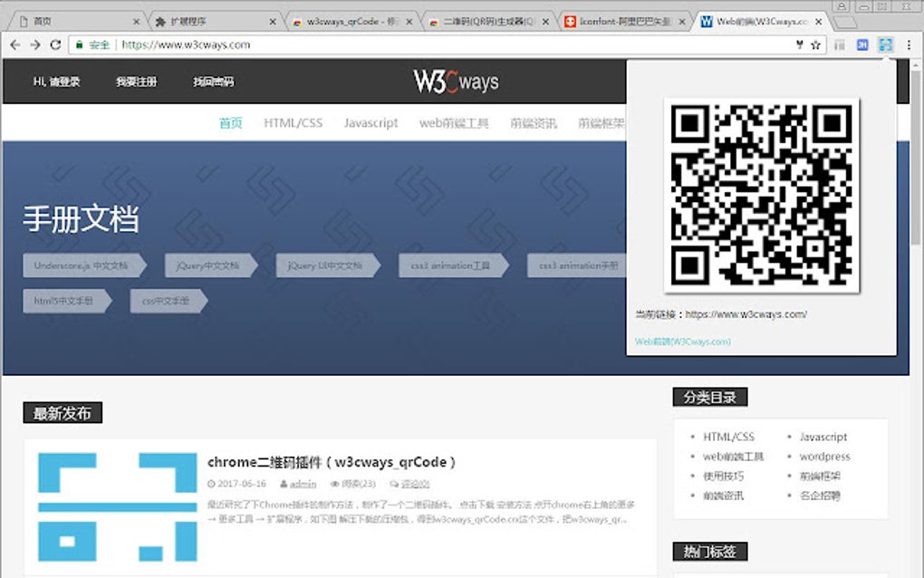Click the 安全 padlock in the address bar
This screenshot has width=924, height=578.
tap(88, 43)
